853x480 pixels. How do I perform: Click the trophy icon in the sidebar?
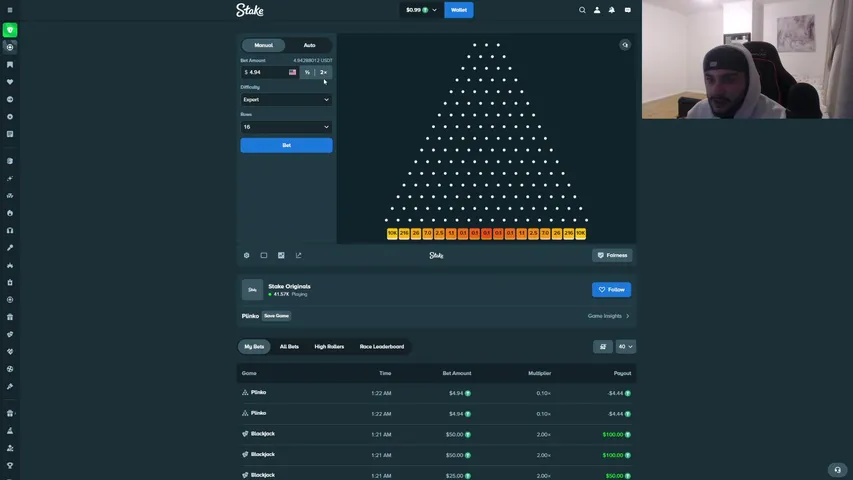(10, 466)
